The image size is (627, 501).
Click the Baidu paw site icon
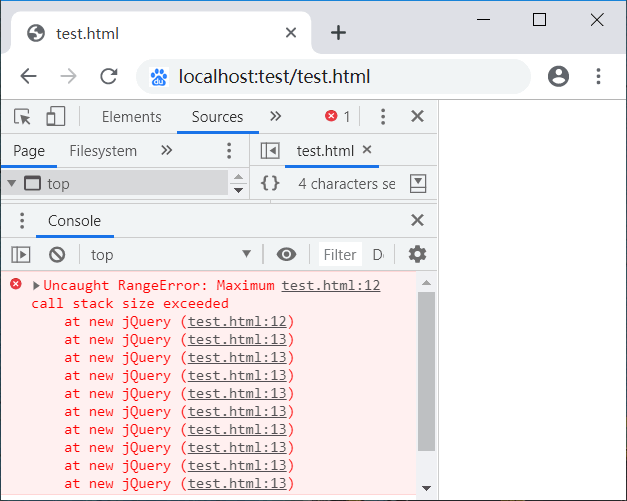click(159, 77)
